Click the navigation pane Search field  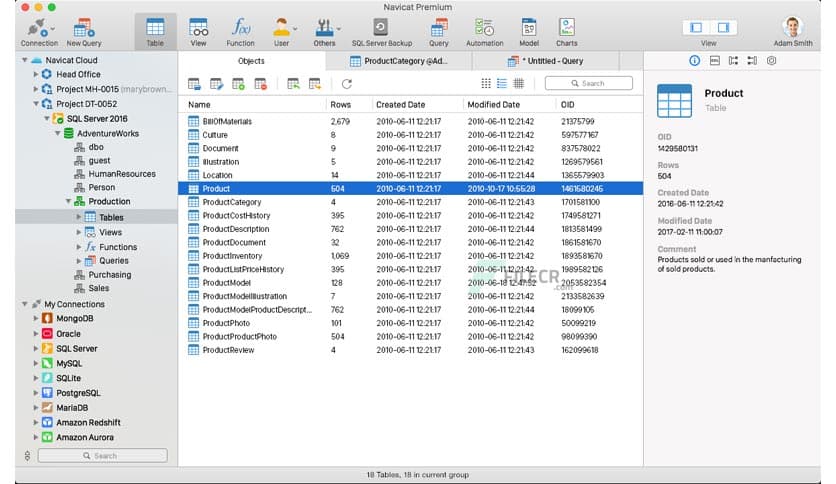[x=102, y=456]
